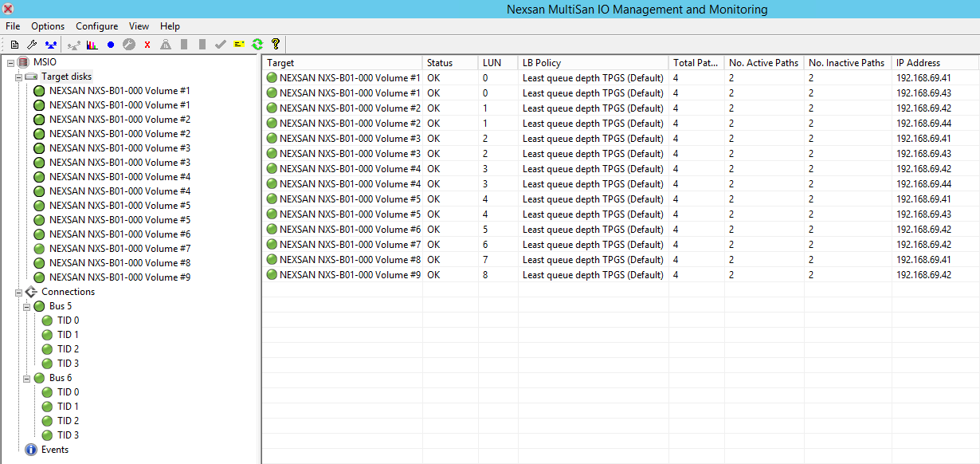Open the View menu
This screenshot has height=464, width=980.
click(x=139, y=26)
